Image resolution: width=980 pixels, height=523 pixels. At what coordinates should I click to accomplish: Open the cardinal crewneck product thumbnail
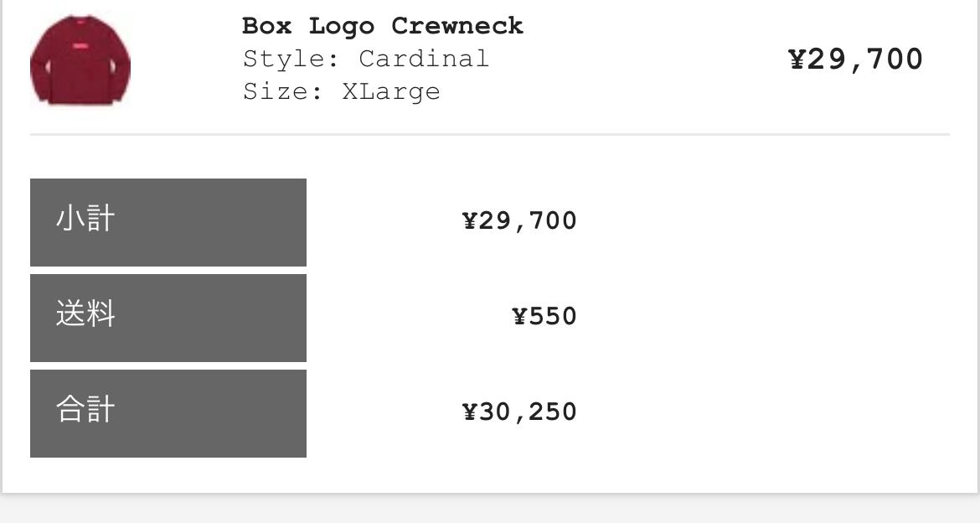(80, 60)
